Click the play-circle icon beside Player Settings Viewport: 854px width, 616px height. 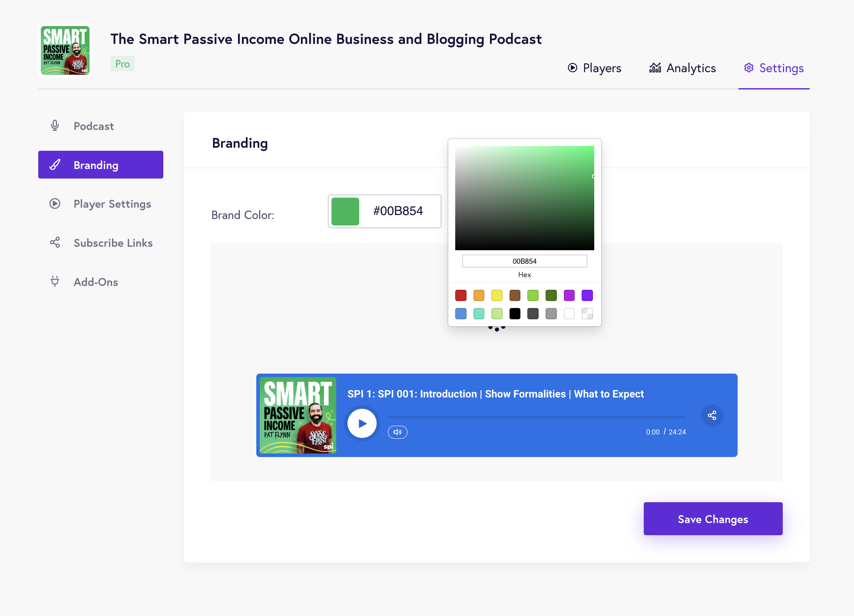pyautogui.click(x=55, y=203)
